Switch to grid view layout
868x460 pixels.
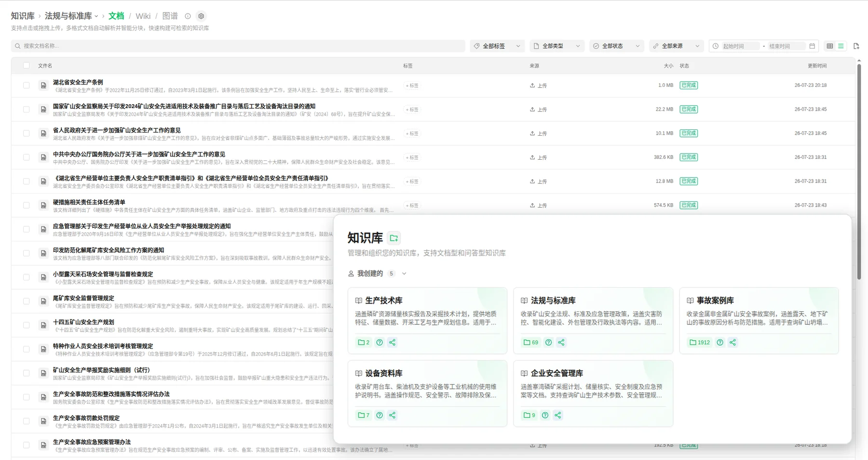click(x=830, y=46)
